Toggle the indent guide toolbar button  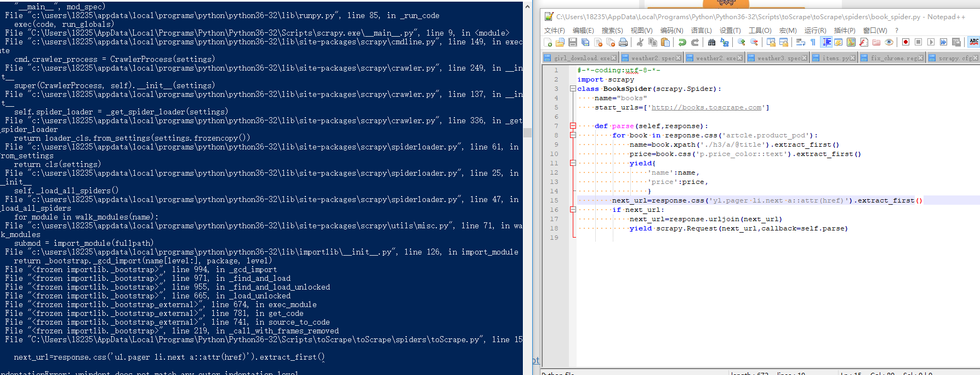click(x=827, y=42)
